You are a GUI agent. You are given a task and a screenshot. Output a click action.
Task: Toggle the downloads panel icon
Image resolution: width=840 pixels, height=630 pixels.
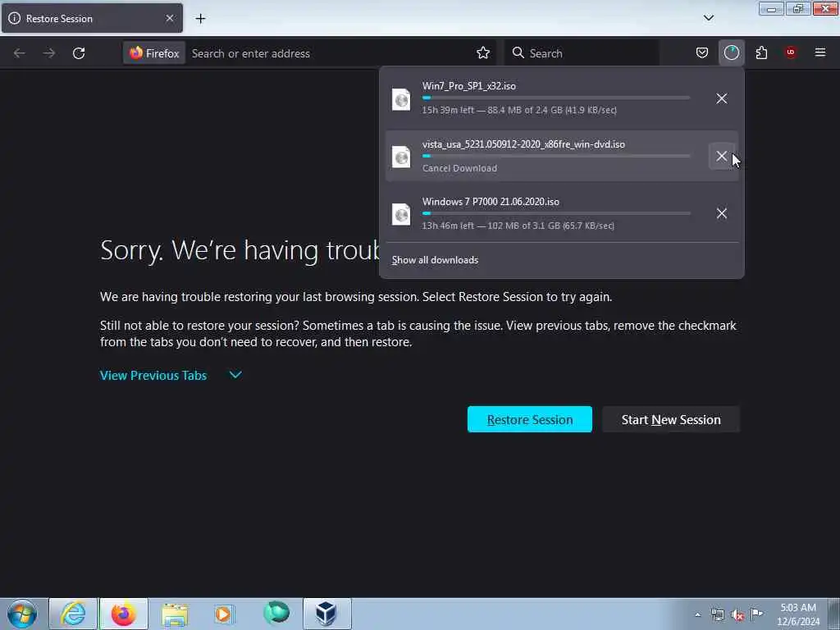pos(731,52)
